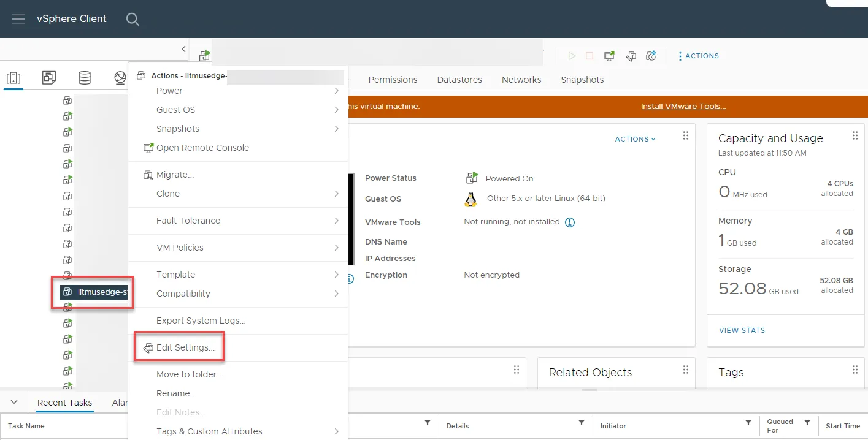Expand the Compatibility submenu

click(x=238, y=294)
